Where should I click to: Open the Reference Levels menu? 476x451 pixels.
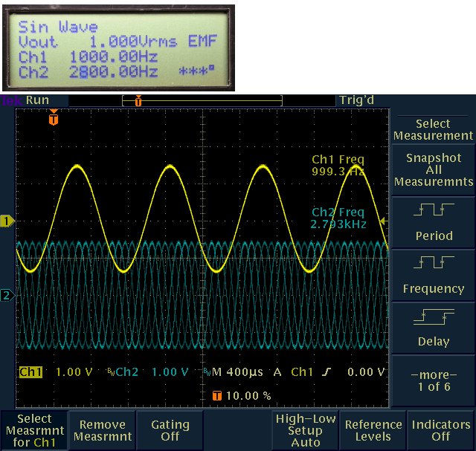[373, 431]
